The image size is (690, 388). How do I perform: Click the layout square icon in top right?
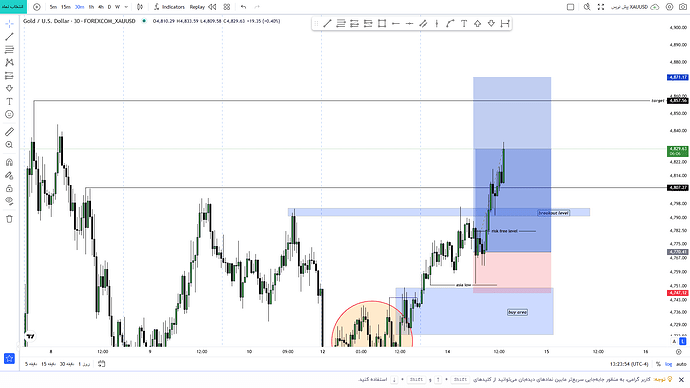tap(570, 7)
